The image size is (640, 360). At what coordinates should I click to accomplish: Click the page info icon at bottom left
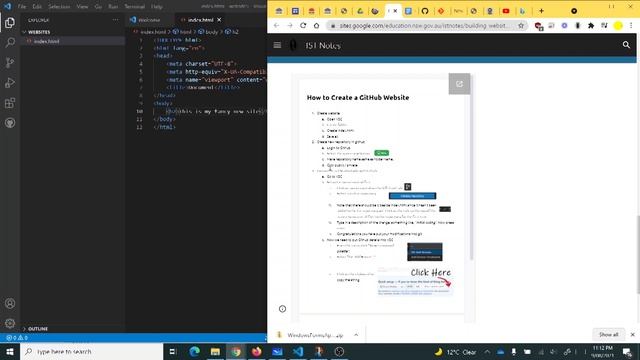(x=282, y=309)
